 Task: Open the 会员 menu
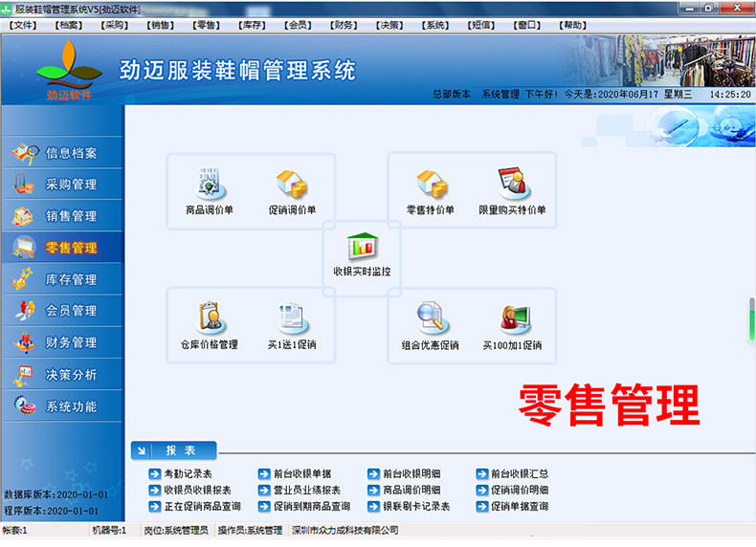click(298, 25)
